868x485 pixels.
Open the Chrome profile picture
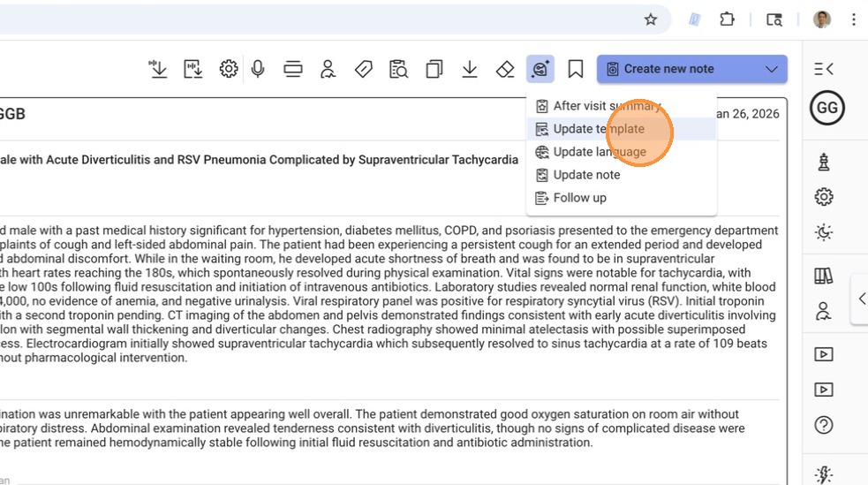point(822,20)
